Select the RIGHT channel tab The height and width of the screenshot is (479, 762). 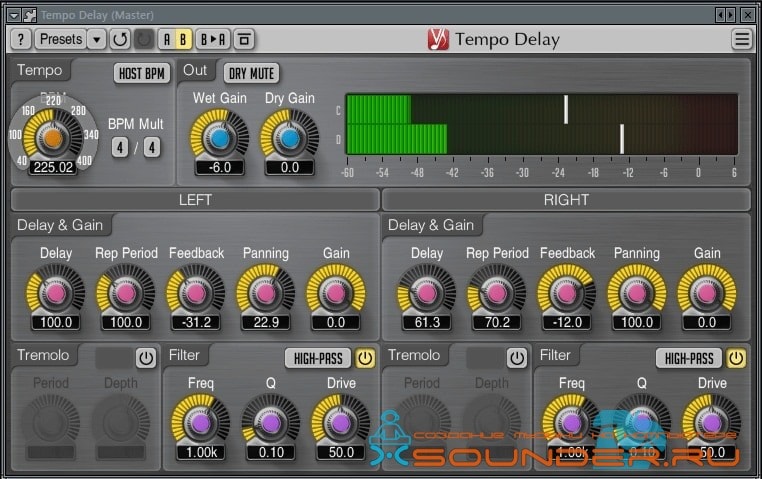[566, 200]
